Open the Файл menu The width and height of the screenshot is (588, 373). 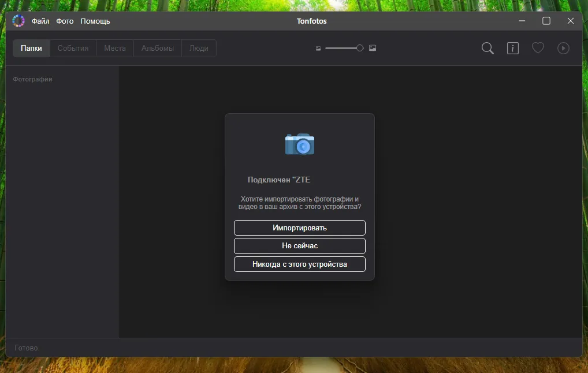point(40,21)
